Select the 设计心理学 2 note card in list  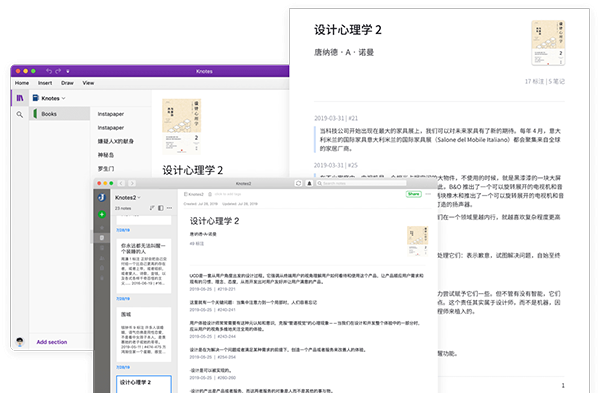[143, 384]
